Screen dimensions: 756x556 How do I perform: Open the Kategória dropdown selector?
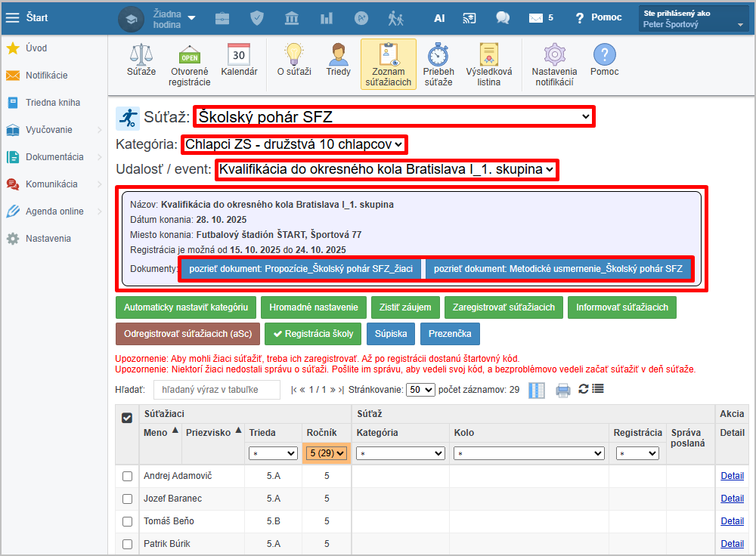tap(294, 144)
